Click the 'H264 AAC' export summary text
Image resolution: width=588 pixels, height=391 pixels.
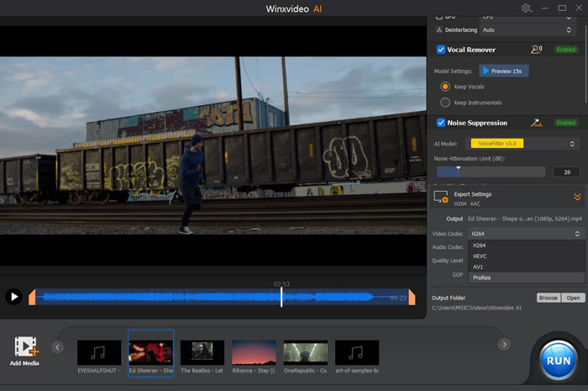click(467, 203)
